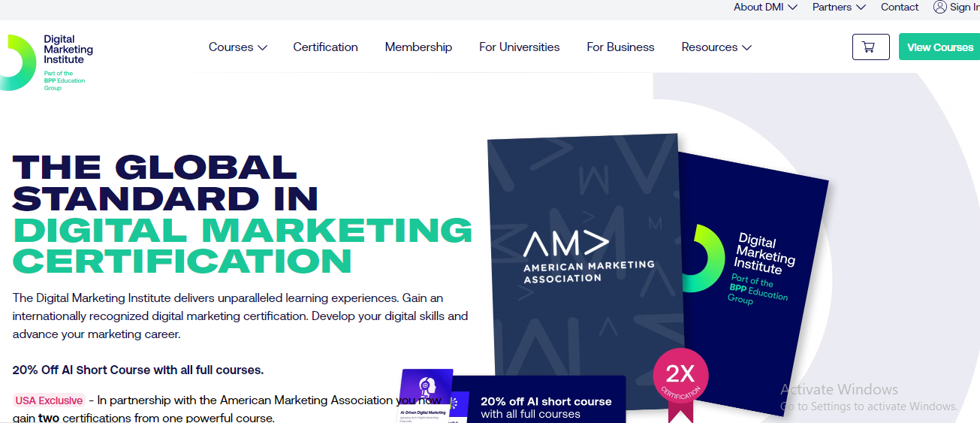Click the Digital Marketing Institute logo
The width and height of the screenshot is (980, 423).
pos(47,62)
